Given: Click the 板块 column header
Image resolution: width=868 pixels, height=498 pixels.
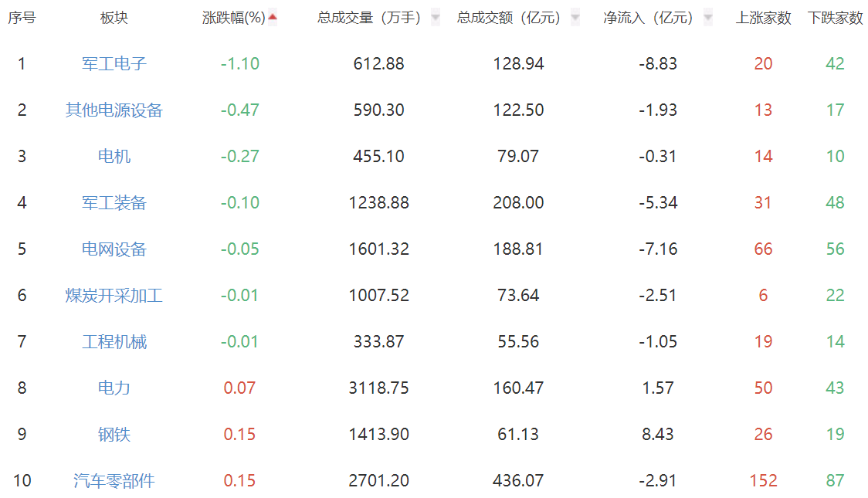Looking at the screenshot, I should pyautogui.click(x=114, y=18).
